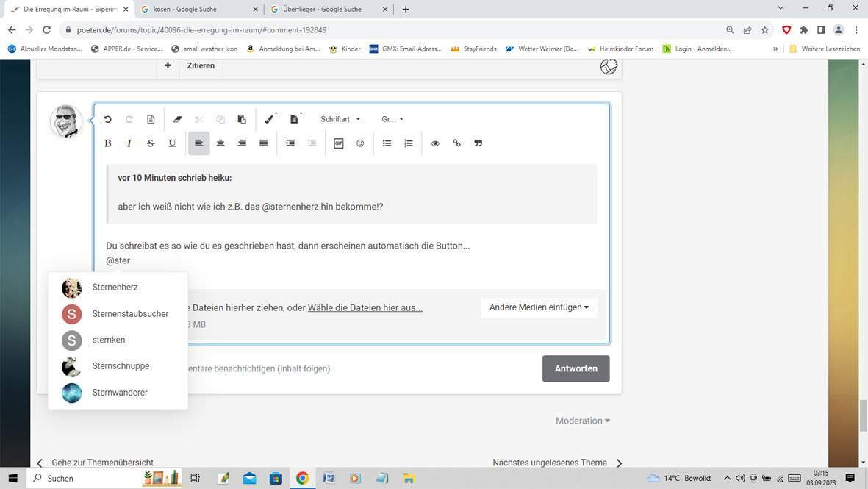The image size is (868, 489).
Task: Select Sternenherz from mention suggestions
Action: [x=115, y=288]
